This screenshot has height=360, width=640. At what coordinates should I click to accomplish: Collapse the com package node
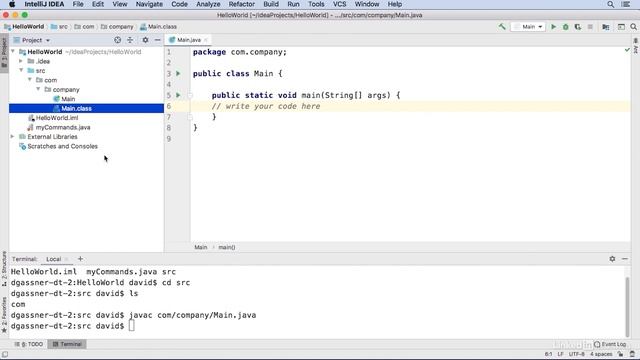[30, 80]
